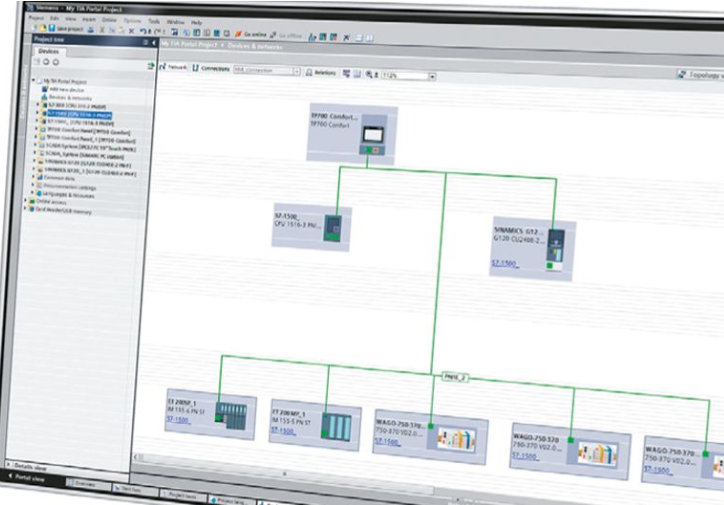This screenshot has height=505, width=724.
Task: Collapse My TIA Portal Project tree root
Action: click(x=33, y=80)
